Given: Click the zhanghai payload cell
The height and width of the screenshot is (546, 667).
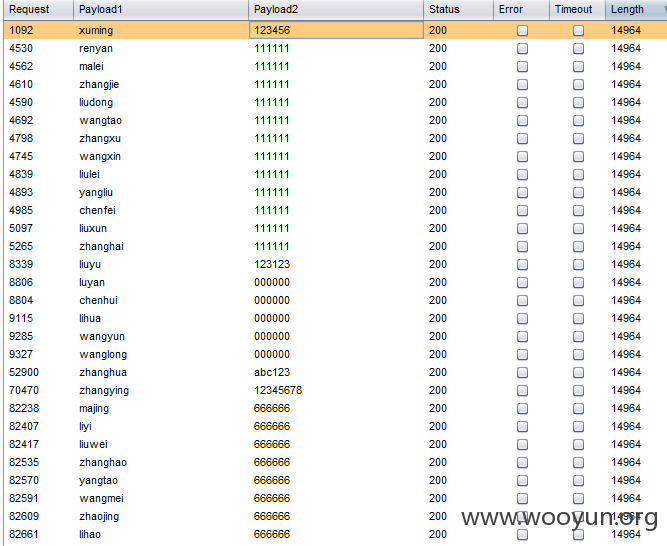Looking at the screenshot, I should tap(101, 246).
